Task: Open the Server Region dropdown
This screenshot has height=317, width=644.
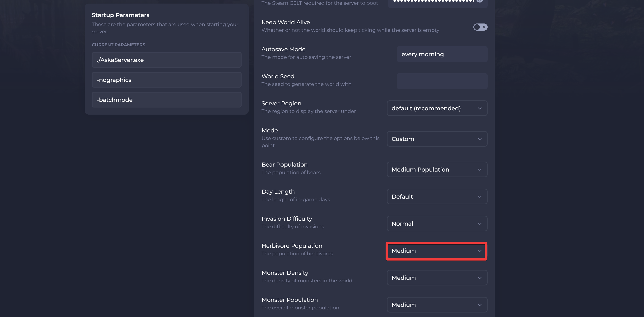Action: point(437,108)
